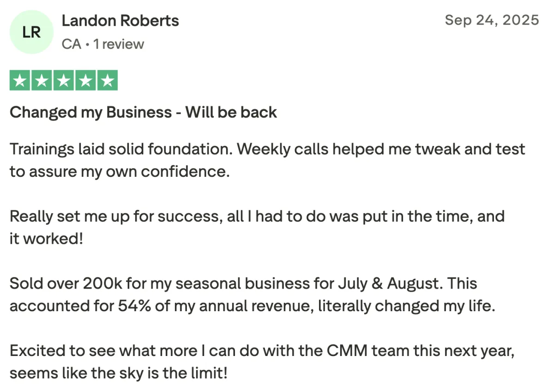Screen dimensions: 554x392
Task: Click the second green rating star
Action: point(42,81)
